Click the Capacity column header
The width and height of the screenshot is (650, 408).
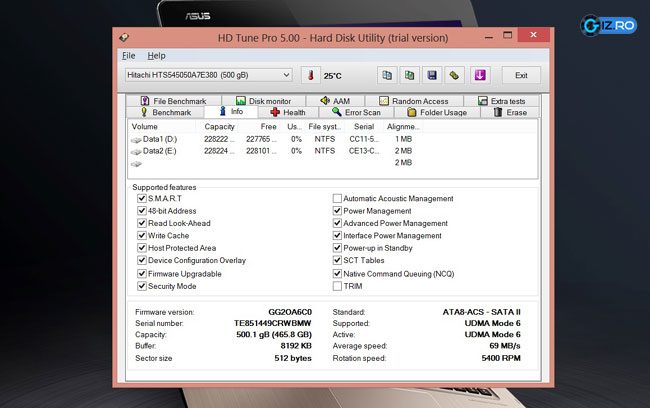[x=219, y=126]
